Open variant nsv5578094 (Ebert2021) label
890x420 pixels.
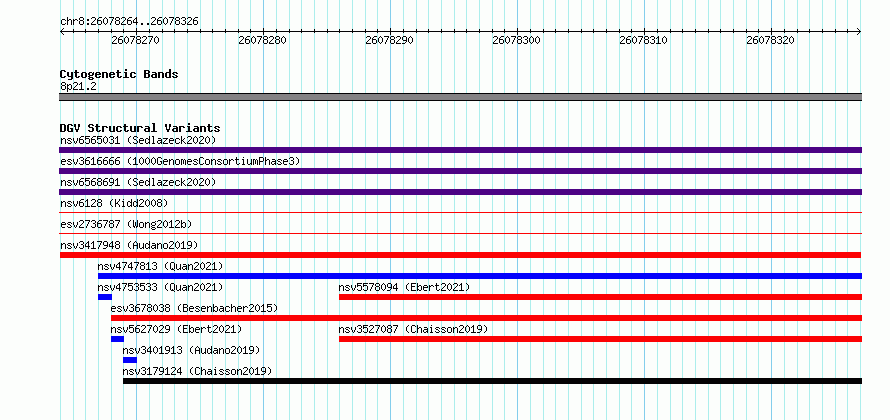(404, 287)
